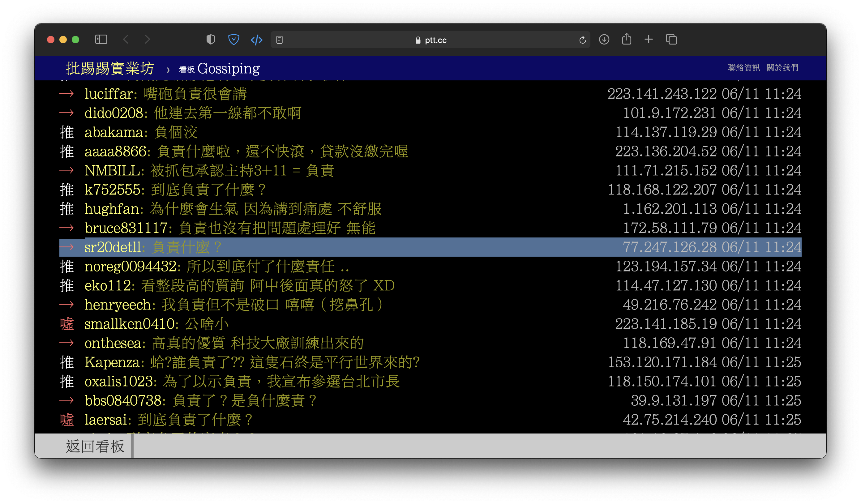Go to the Gossiping board link

[x=228, y=69]
